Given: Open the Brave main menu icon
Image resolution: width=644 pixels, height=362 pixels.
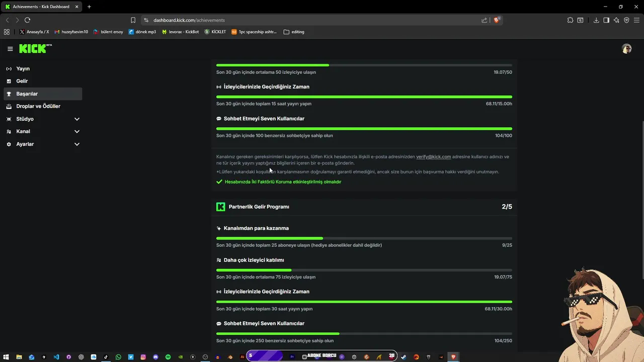Looking at the screenshot, I should click(636, 20).
